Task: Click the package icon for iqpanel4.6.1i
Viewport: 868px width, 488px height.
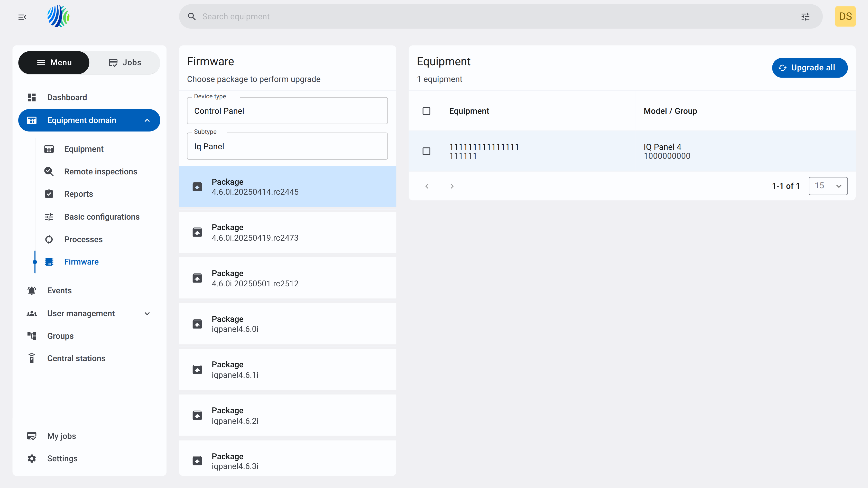Action: click(x=197, y=369)
